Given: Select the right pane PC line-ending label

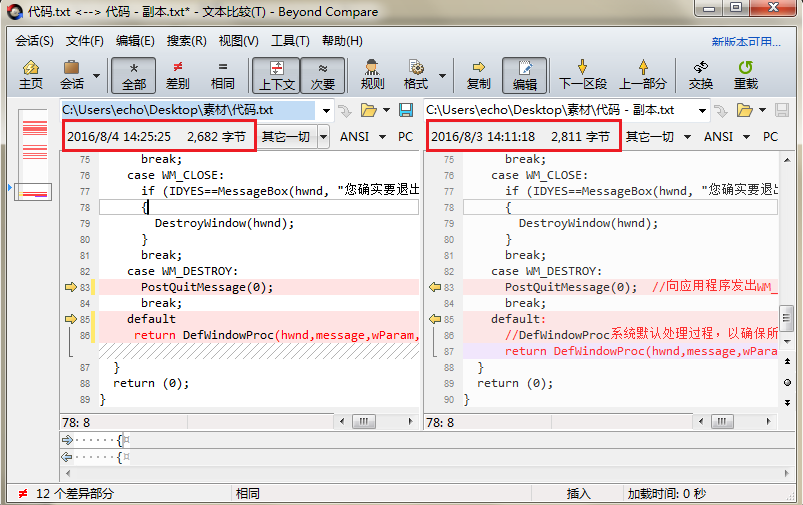Looking at the screenshot, I should coord(770,137).
